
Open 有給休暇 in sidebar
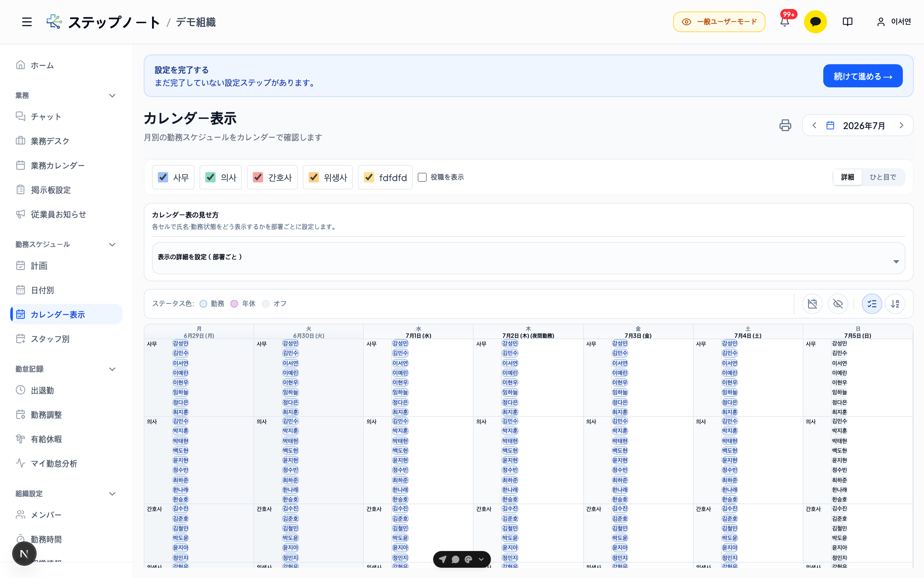coord(66,439)
